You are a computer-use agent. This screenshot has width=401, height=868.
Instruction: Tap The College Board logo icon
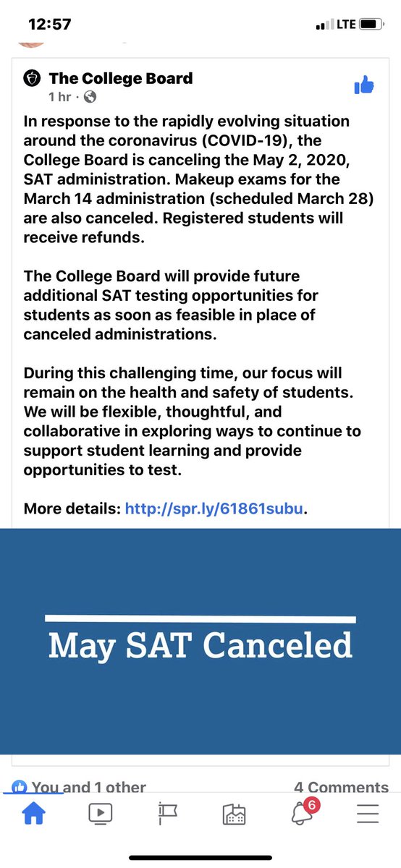33,77
